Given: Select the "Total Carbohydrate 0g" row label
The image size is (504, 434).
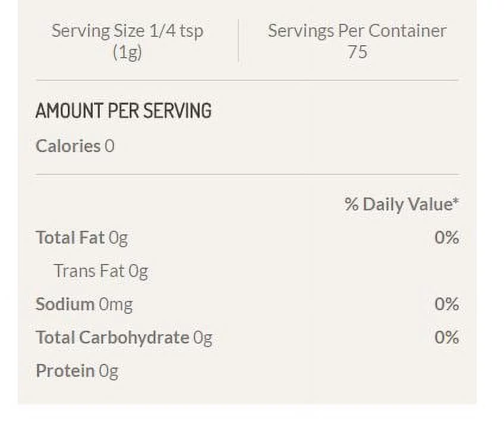Looking at the screenshot, I should [x=124, y=338].
